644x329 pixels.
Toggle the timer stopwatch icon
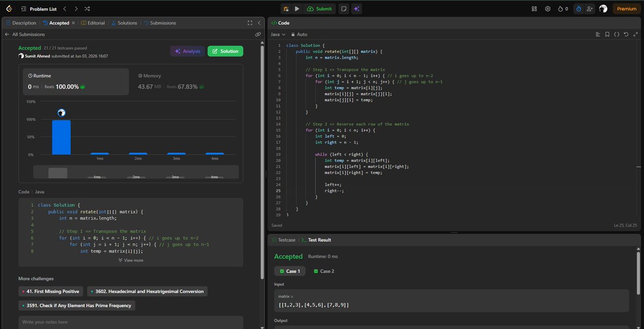[x=579, y=9]
